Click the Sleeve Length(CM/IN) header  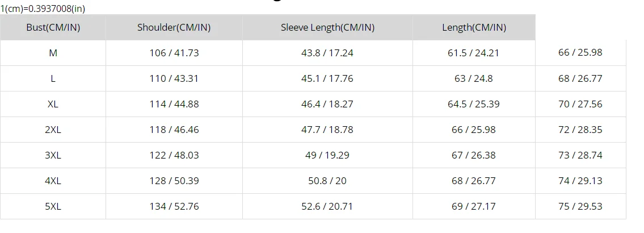click(328, 28)
